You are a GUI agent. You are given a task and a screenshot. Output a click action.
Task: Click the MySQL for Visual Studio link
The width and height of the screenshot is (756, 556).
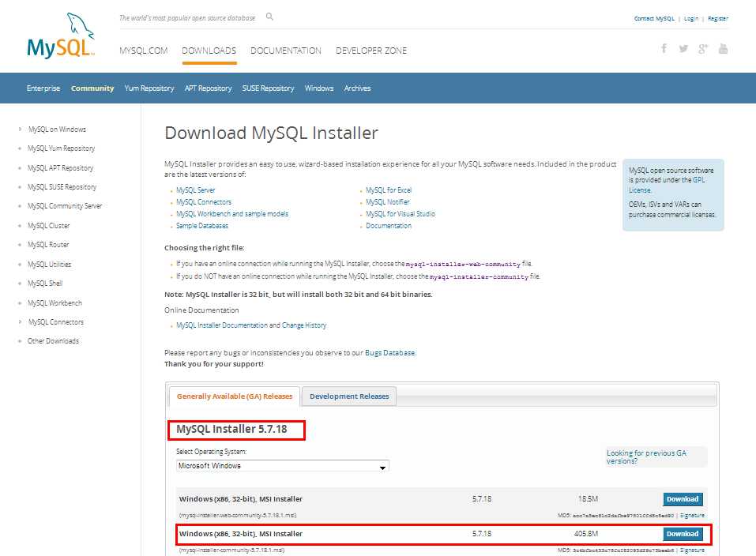pyautogui.click(x=401, y=213)
